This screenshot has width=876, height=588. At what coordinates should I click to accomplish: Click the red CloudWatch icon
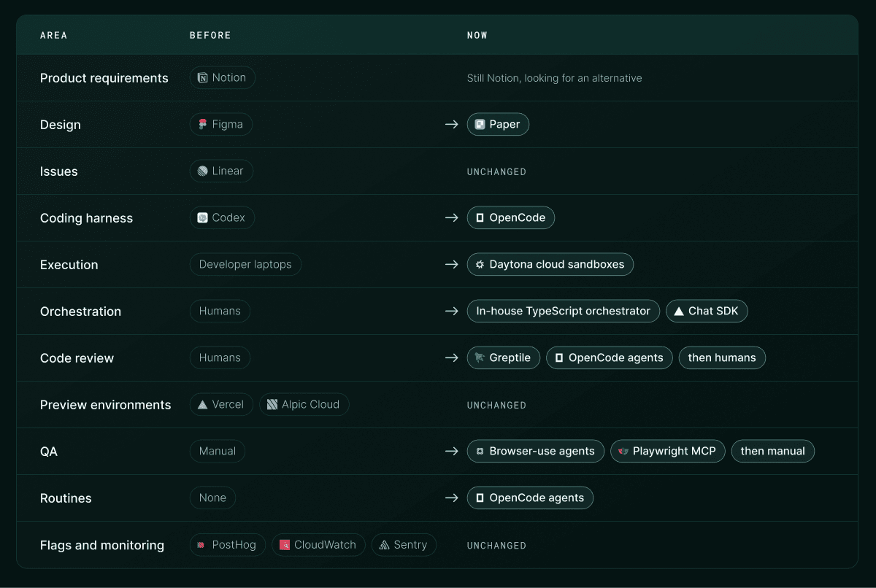tap(285, 545)
